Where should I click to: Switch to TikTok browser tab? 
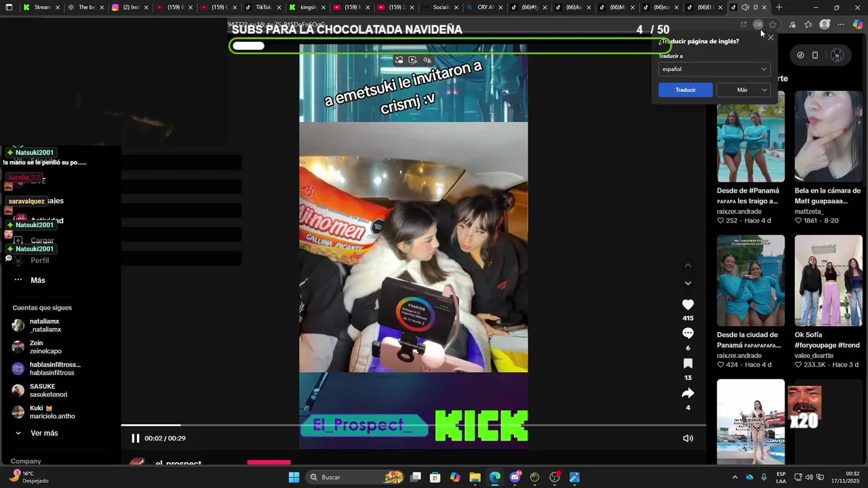click(262, 7)
